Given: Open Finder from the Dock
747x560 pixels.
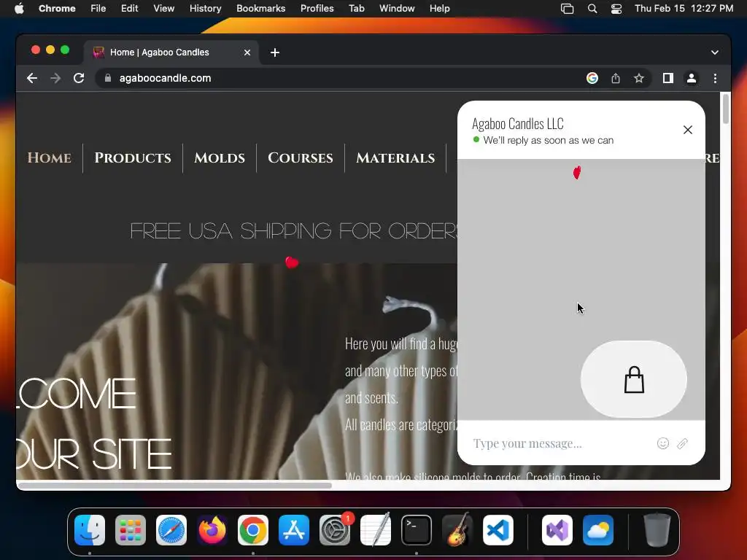Looking at the screenshot, I should coord(90,530).
